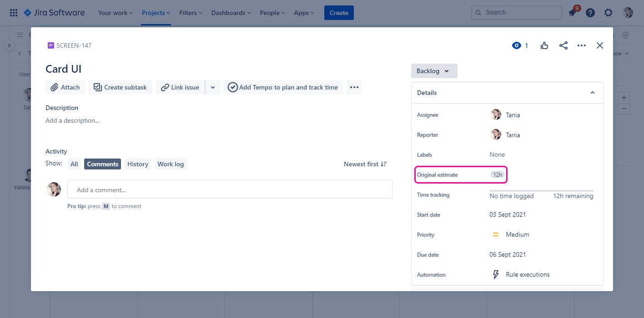This screenshot has width=644, height=318.
Task: Show Work log activity
Action: 171,164
